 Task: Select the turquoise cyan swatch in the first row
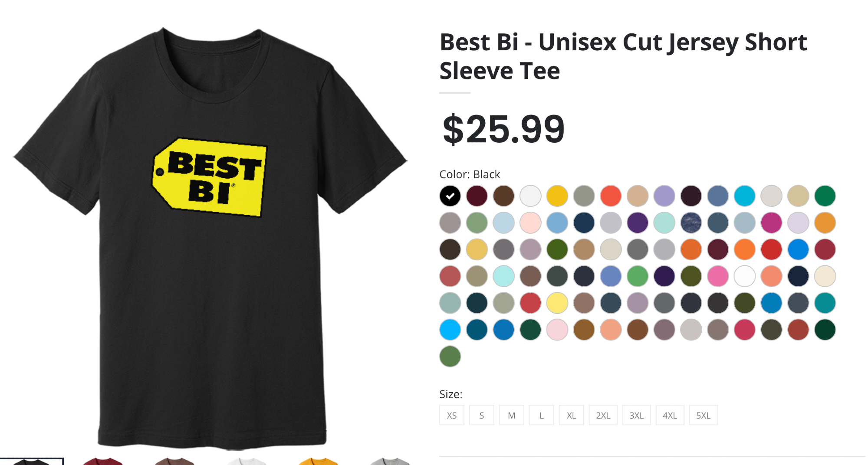[x=745, y=196]
